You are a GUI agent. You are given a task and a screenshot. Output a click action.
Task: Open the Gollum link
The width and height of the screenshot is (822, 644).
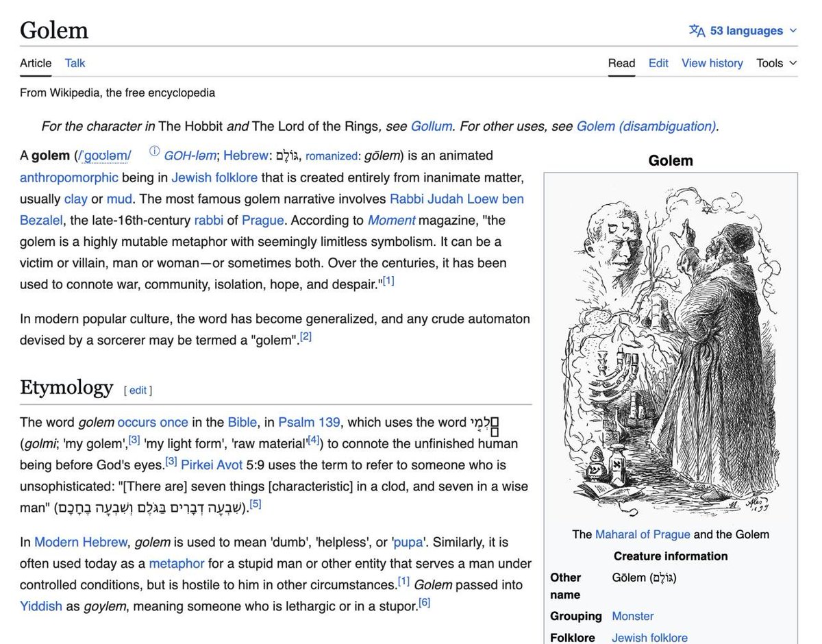[x=431, y=126]
